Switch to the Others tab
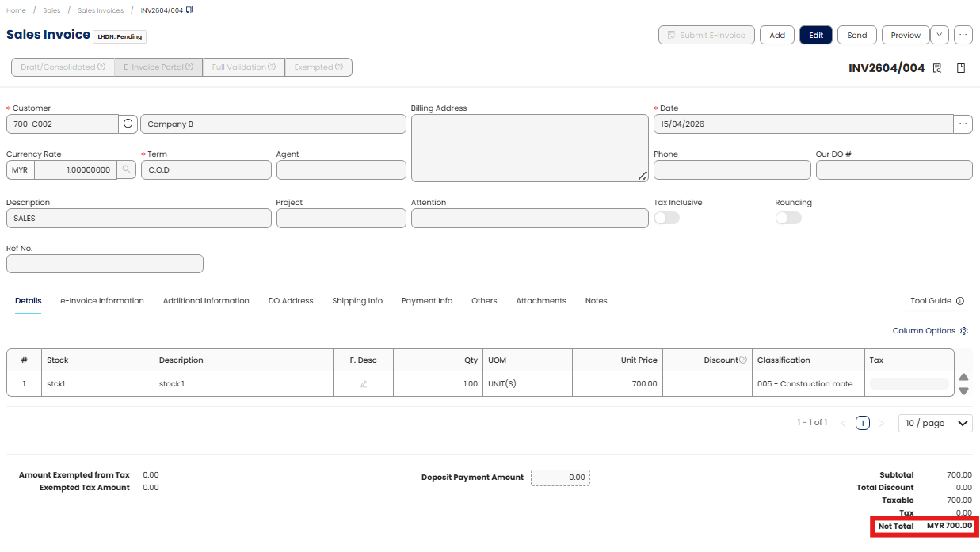 click(x=484, y=301)
